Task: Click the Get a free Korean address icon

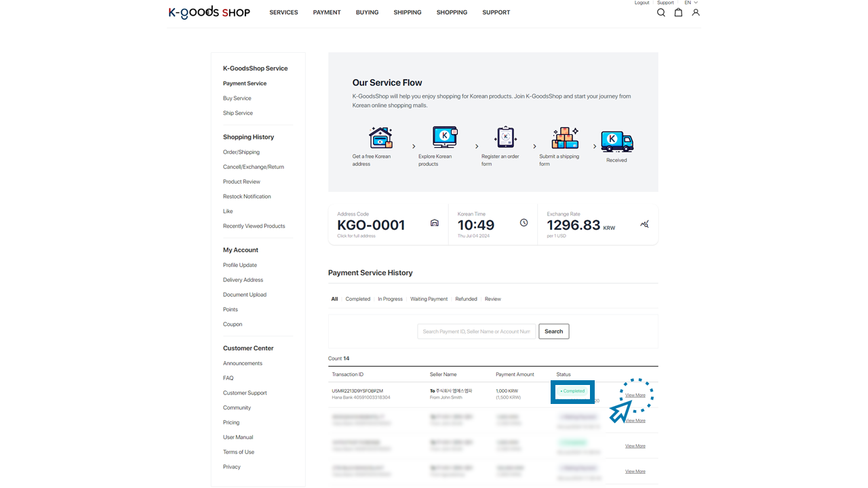Action: (380, 138)
